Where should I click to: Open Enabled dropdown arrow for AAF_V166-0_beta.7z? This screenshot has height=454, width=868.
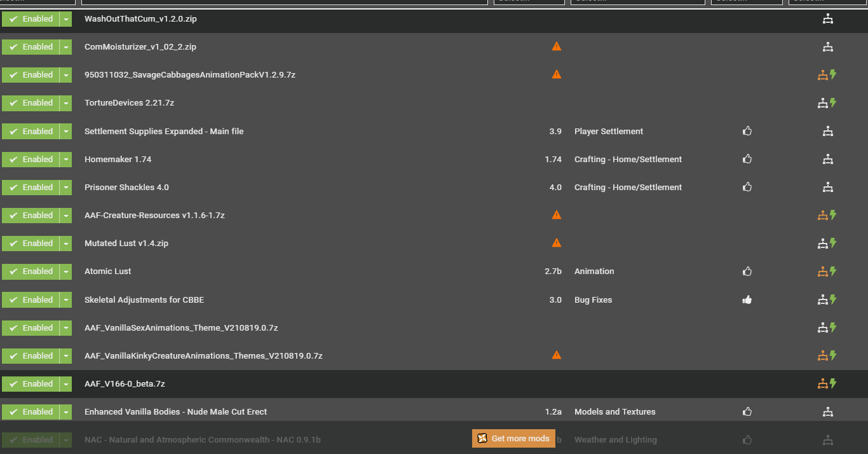tap(66, 384)
